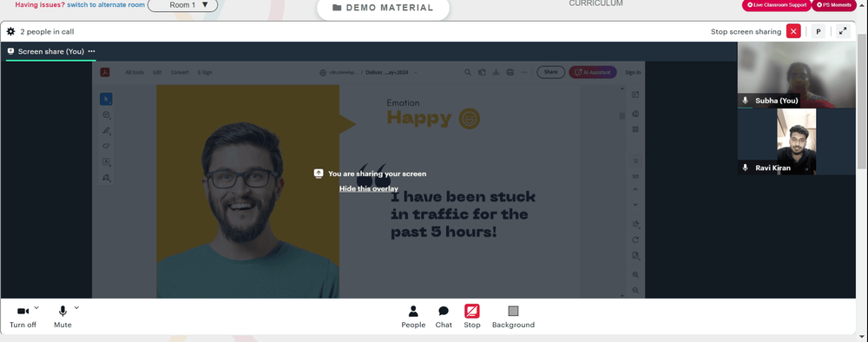The height and width of the screenshot is (342, 868).
Task: Open call settings gear icon
Action: click(x=11, y=31)
